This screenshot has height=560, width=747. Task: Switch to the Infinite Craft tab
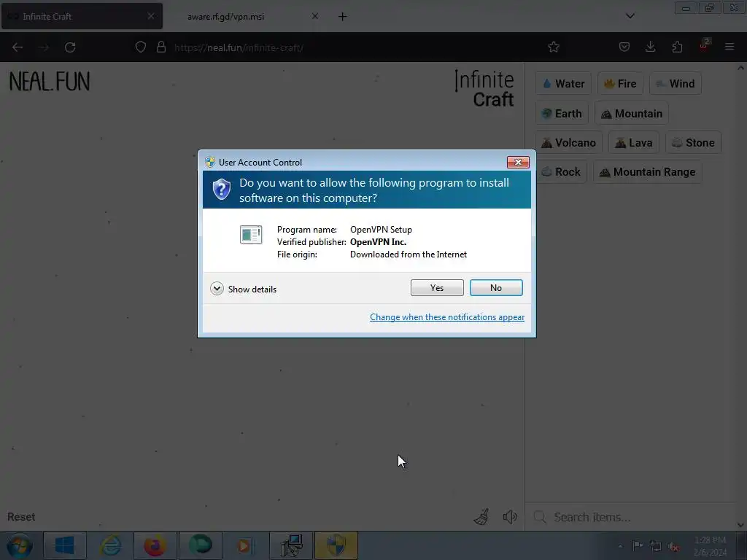pos(82,16)
